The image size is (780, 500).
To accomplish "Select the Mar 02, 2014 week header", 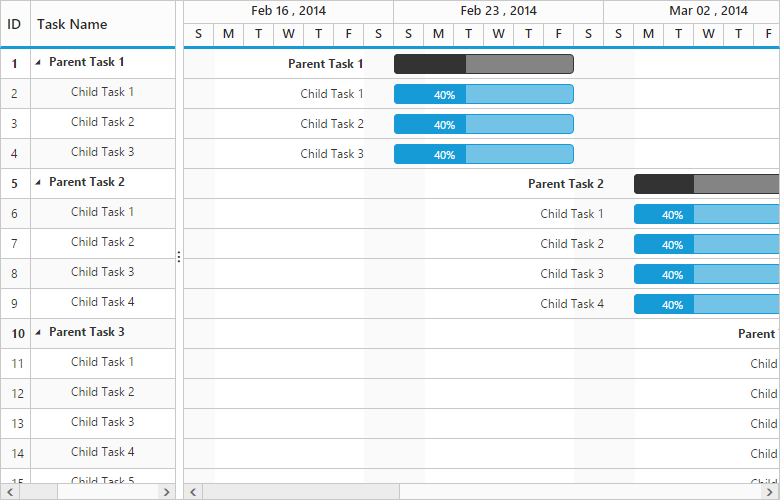I will point(708,11).
